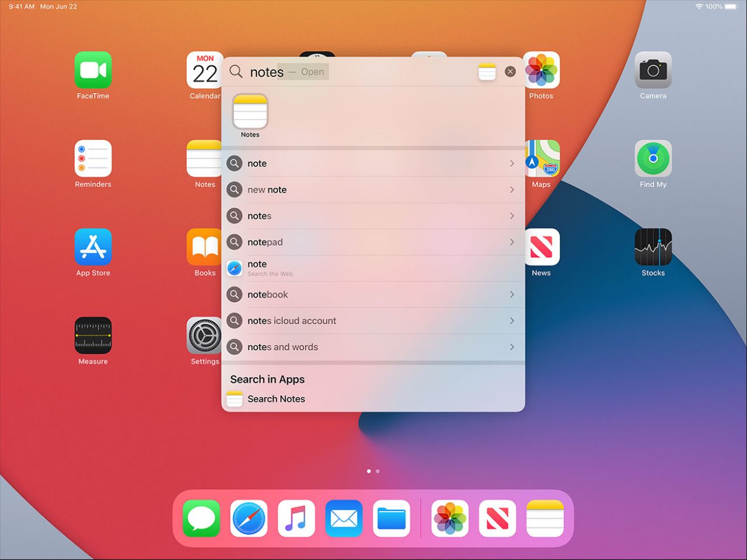Open the App Store

click(x=93, y=247)
